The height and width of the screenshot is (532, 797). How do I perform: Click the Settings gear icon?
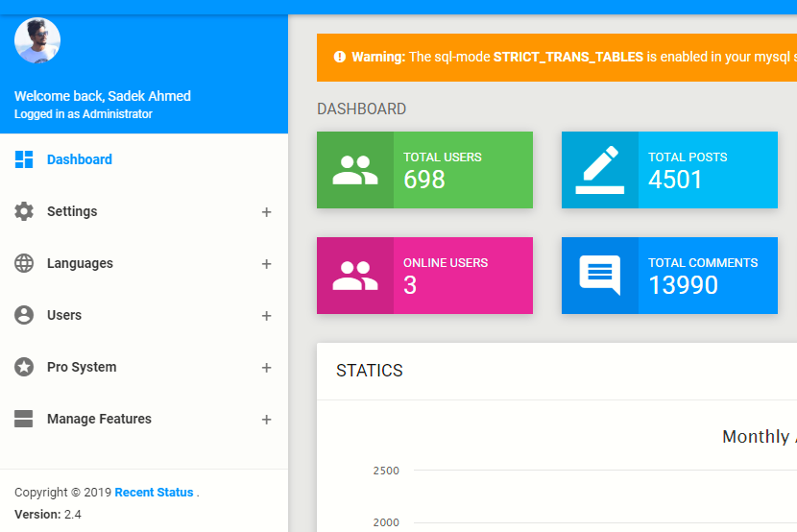[x=24, y=211]
